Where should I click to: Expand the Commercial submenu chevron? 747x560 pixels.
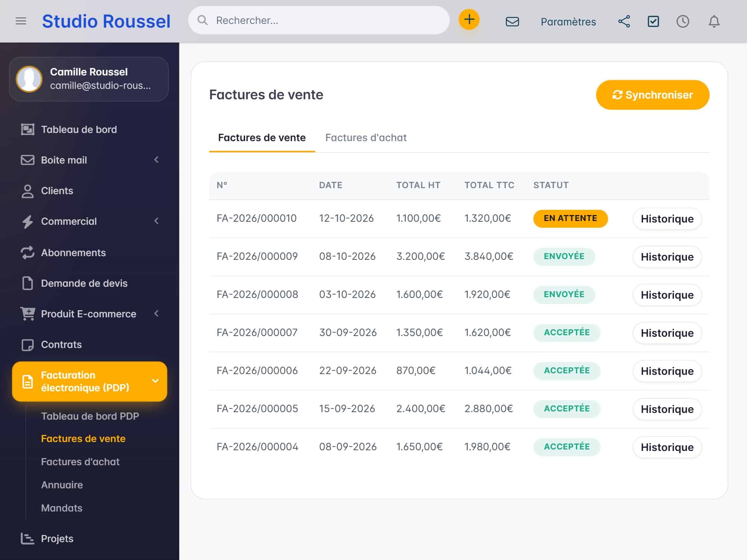tap(156, 221)
